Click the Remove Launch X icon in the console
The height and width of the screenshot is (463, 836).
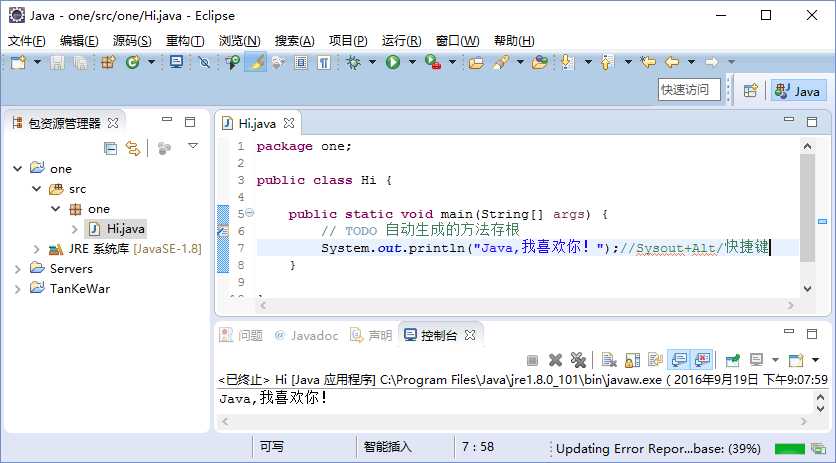[555, 360]
